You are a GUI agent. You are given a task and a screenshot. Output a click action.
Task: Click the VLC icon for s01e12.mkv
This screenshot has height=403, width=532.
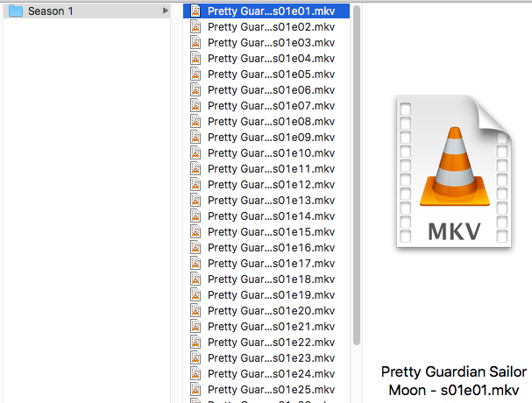(x=195, y=185)
